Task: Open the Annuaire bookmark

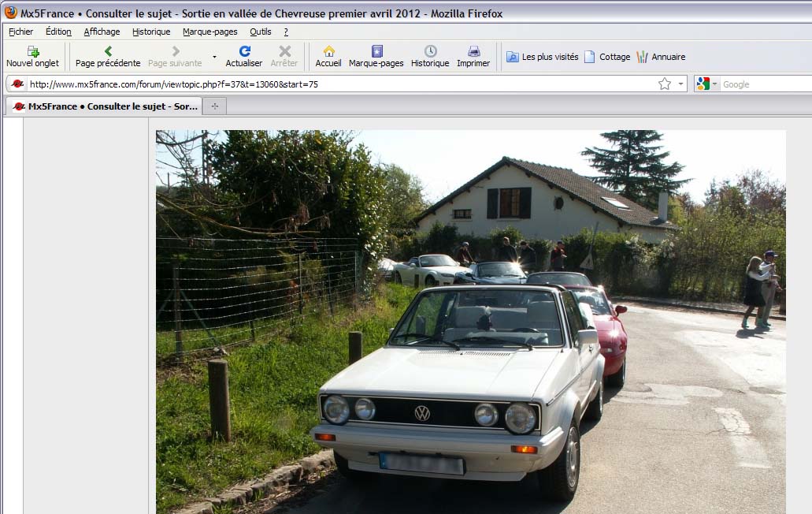Action: point(661,57)
